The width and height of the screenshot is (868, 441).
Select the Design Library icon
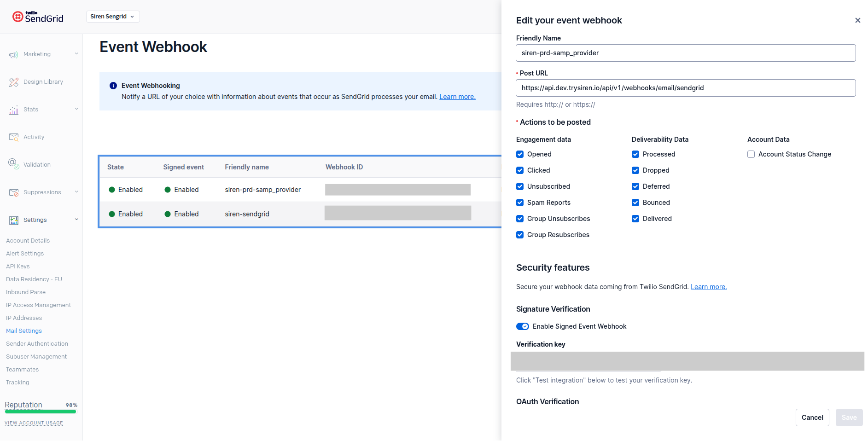coord(13,81)
